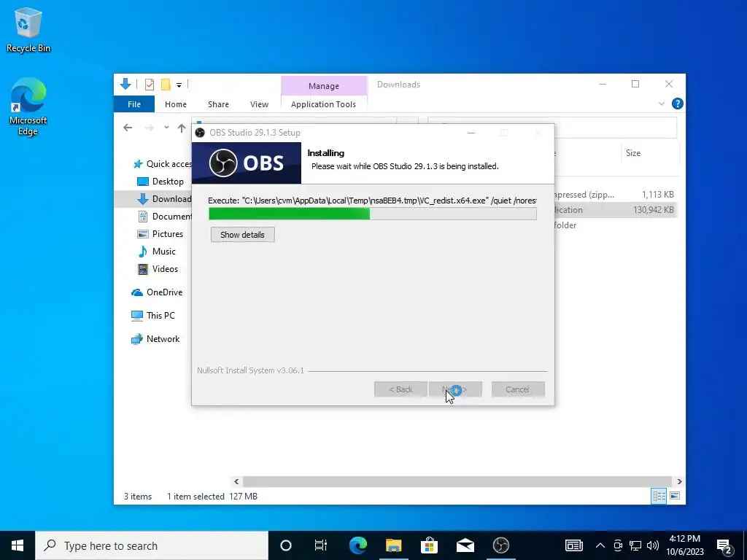
Task: Click Next button in OBS Setup
Action: pos(455,389)
